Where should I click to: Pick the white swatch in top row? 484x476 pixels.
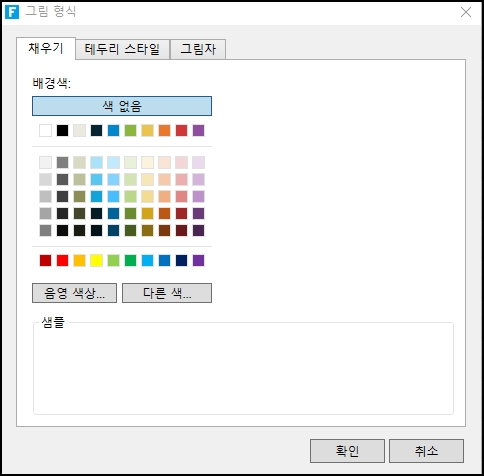tap(45, 131)
